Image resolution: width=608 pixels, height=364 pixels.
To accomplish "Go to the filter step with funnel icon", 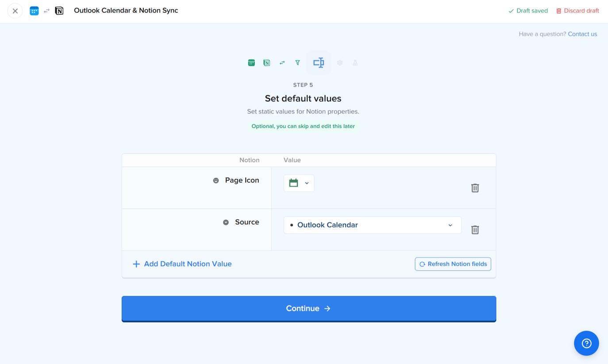I will click(x=298, y=63).
